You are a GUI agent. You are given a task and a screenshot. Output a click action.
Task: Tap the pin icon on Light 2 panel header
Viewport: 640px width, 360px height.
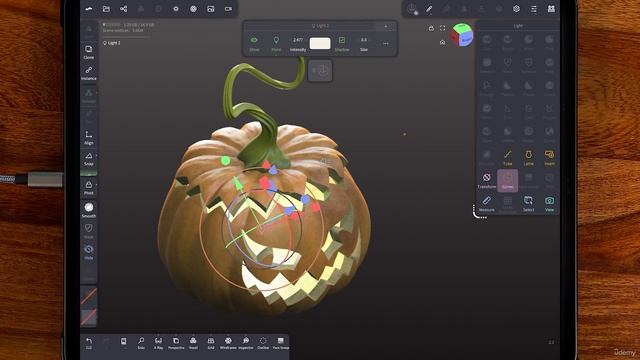tap(386, 26)
